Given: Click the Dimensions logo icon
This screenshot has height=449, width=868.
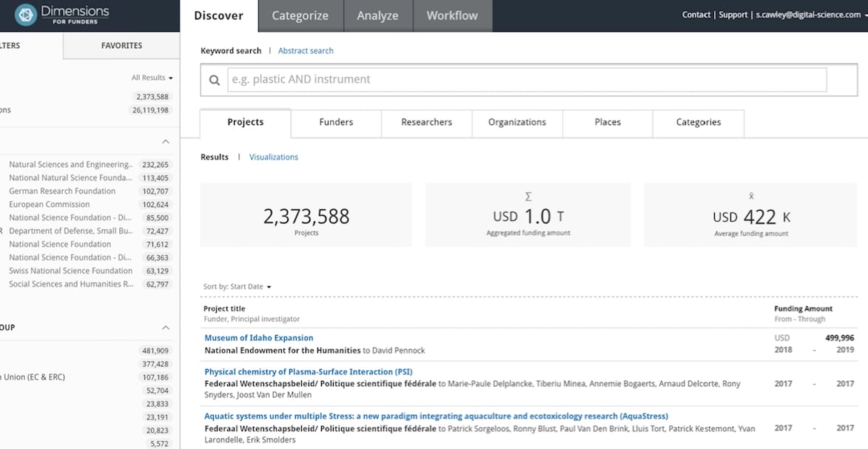Looking at the screenshot, I should tap(26, 16).
